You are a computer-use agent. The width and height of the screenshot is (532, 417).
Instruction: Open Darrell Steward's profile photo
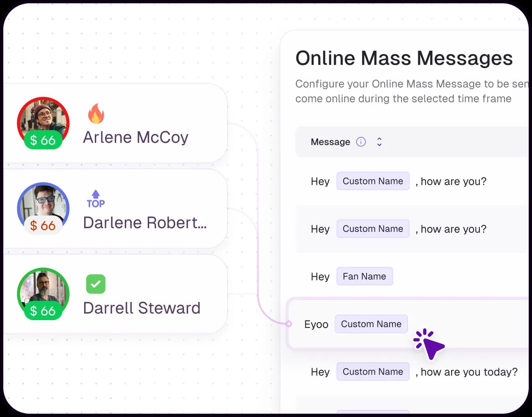click(x=43, y=290)
